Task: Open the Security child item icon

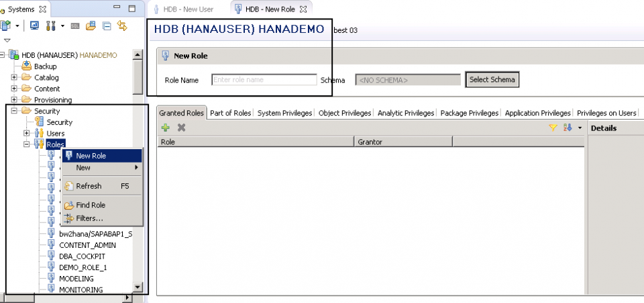Action: click(40, 122)
